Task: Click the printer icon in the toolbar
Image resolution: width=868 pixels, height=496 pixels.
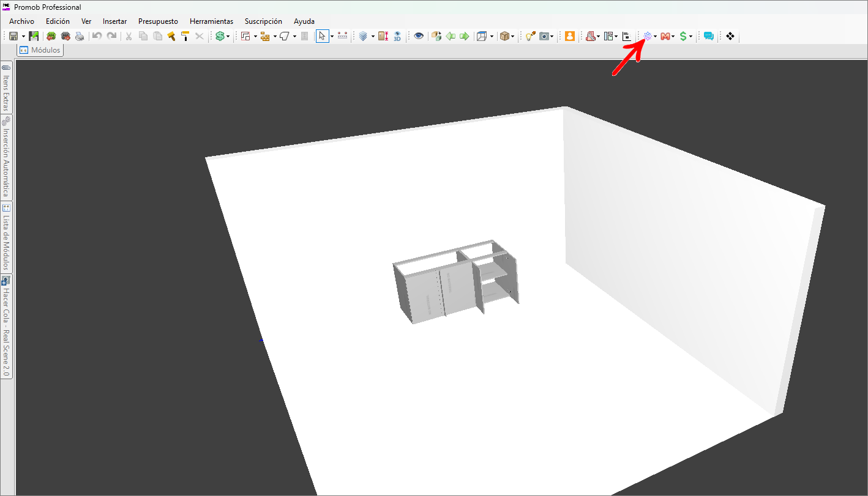Action: [x=80, y=37]
